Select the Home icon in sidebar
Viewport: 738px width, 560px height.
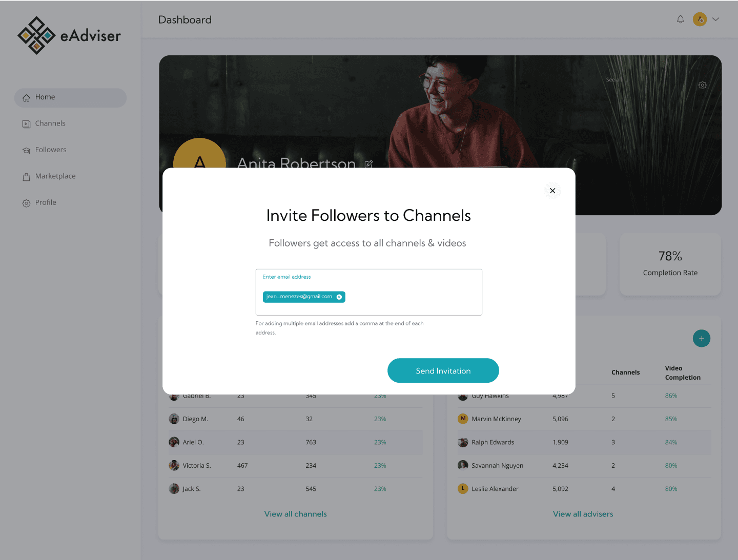(x=26, y=97)
